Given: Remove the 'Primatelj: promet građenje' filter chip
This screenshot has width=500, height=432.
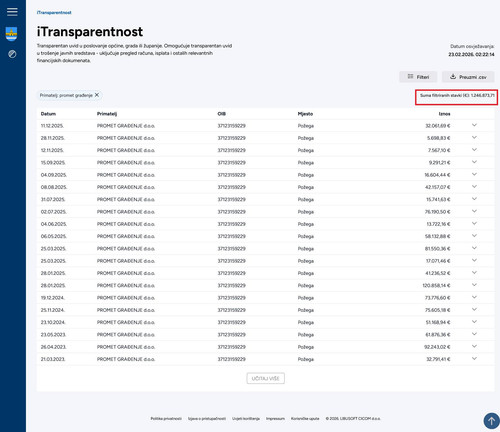Looking at the screenshot, I should pyautogui.click(x=97, y=95).
